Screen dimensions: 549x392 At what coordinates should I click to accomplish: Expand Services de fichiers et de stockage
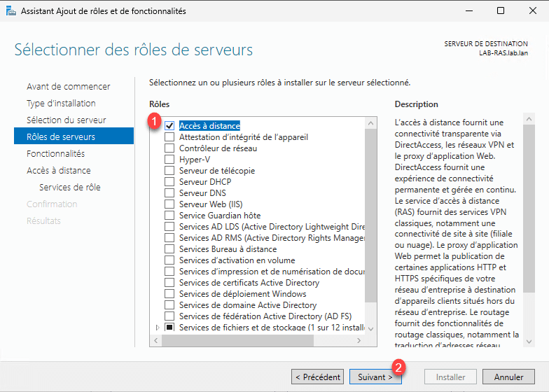tap(158, 328)
